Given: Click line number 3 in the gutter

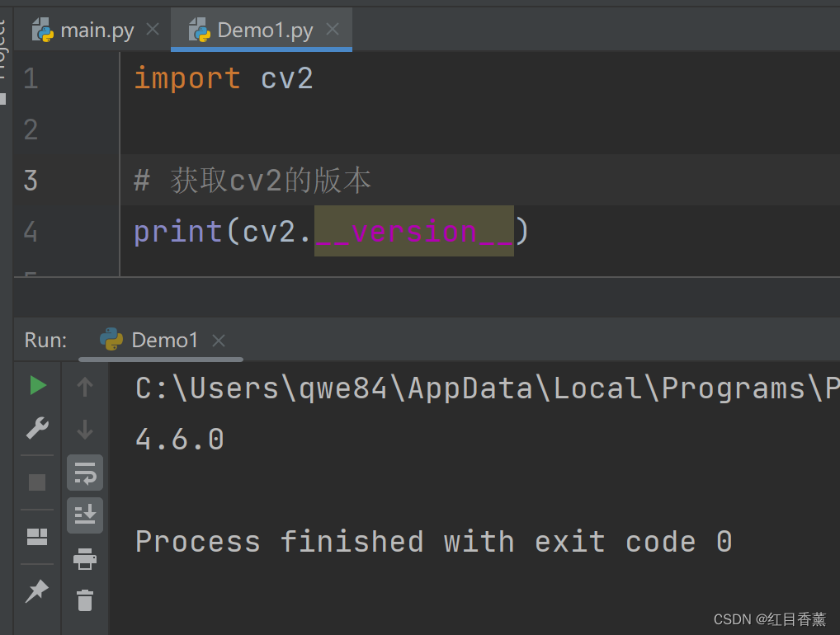Looking at the screenshot, I should [x=31, y=180].
